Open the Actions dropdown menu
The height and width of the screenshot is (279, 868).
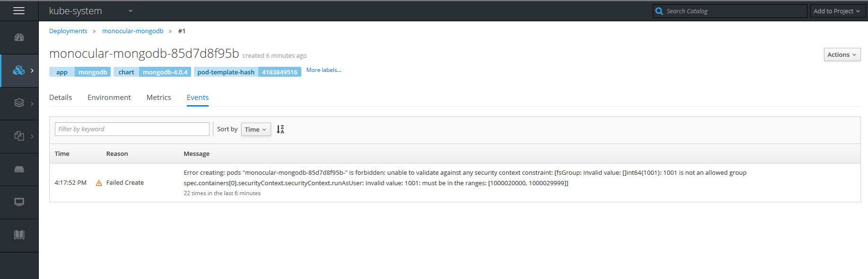pyautogui.click(x=842, y=55)
